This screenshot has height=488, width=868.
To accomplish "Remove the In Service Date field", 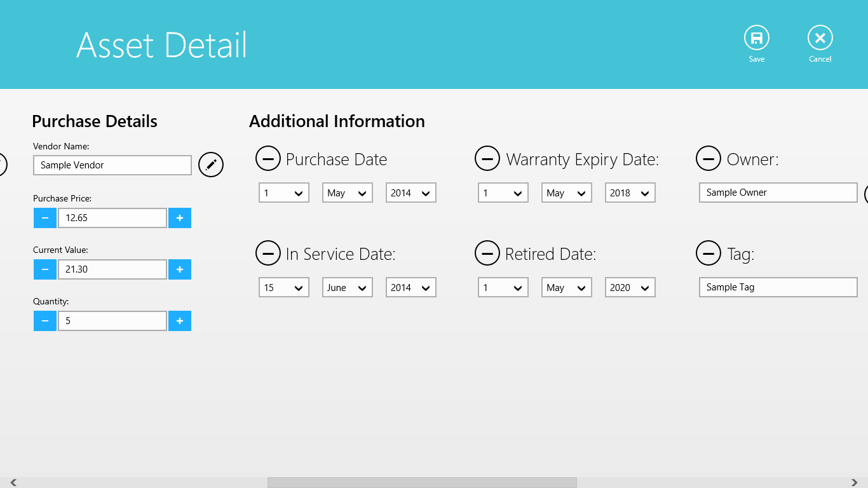I will (x=268, y=253).
